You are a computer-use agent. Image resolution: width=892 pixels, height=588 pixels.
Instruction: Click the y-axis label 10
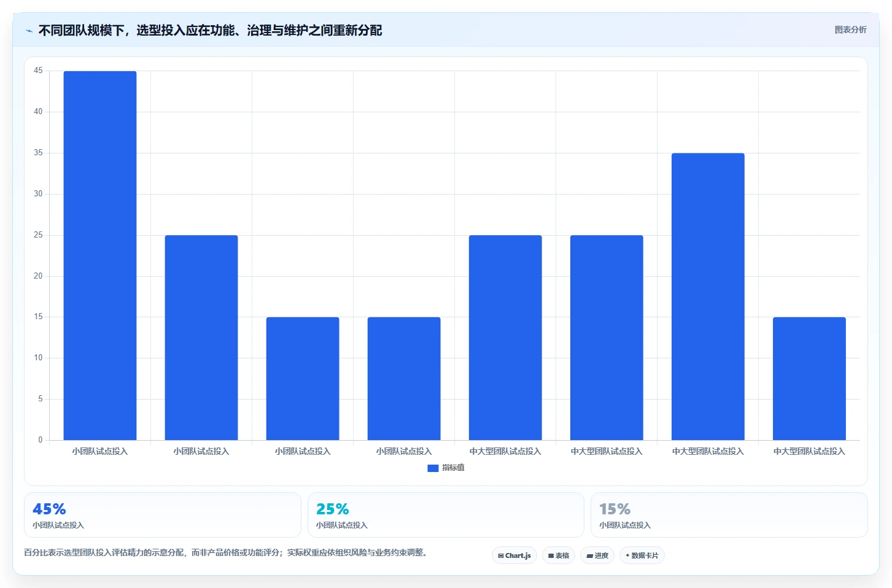pos(38,358)
